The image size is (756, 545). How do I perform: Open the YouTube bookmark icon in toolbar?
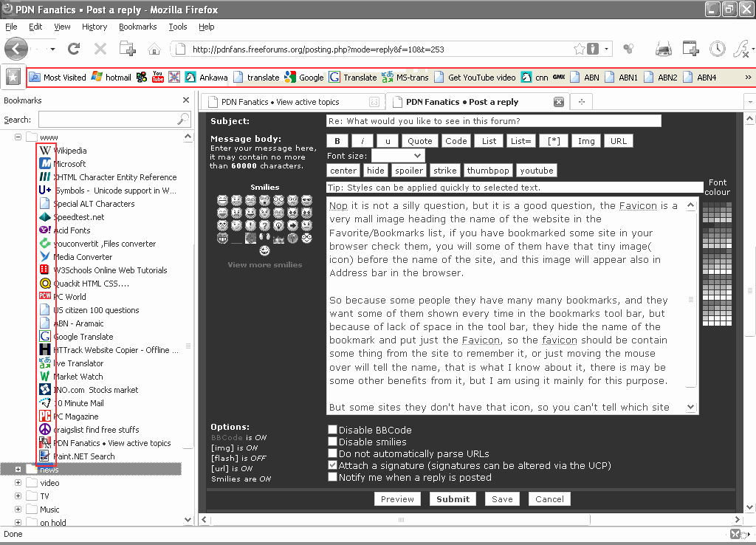pos(158,77)
